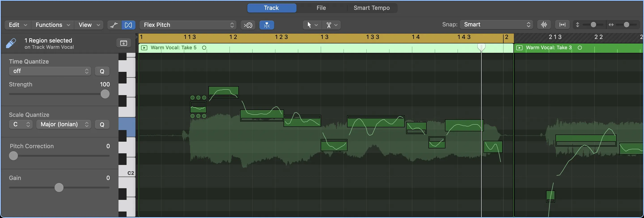This screenshot has width=644, height=218.
Task: Adjust the vertical zoom slider
Action: click(593, 25)
